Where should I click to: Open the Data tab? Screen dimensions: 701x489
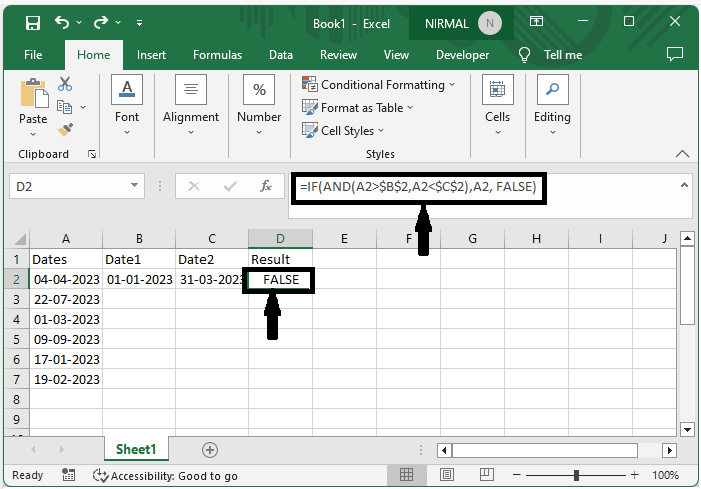281,55
